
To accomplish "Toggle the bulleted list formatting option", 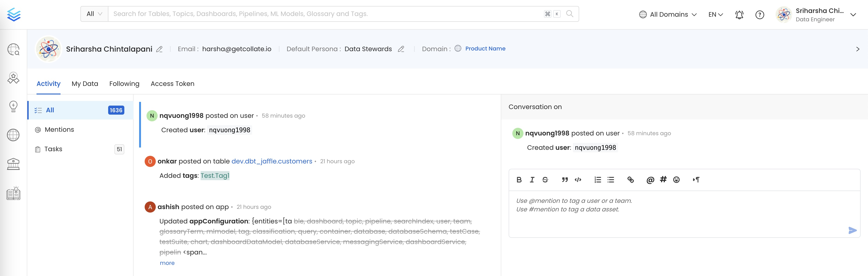I will (611, 180).
